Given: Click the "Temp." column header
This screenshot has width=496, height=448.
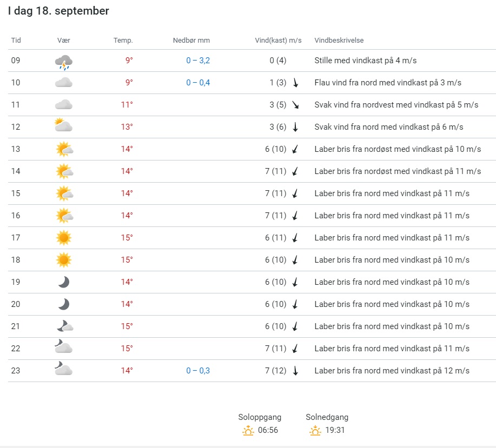Looking at the screenshot, I should tap(123, 41).
